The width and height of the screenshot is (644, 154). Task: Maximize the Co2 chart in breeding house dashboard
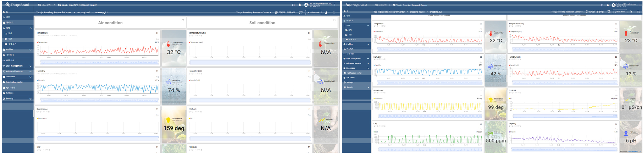pos(481,124)
